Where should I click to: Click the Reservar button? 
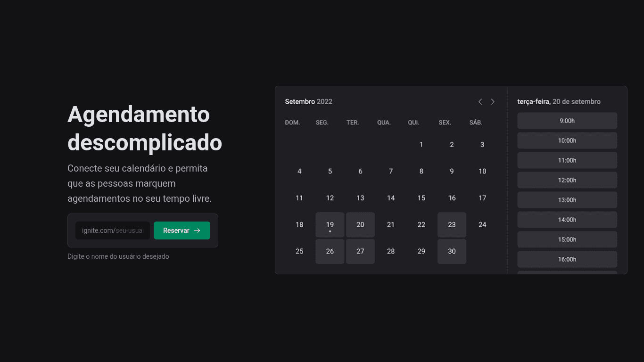point(182,230)
